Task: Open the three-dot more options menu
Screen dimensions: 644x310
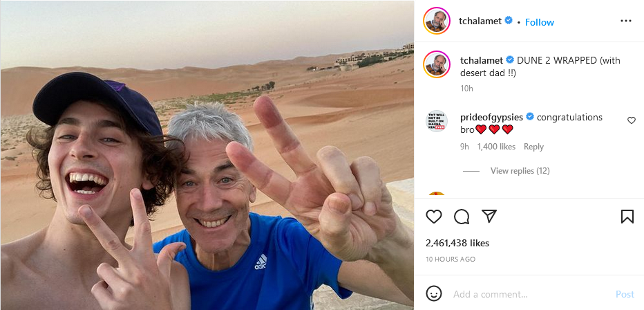Action: click(x=626, y=21)
